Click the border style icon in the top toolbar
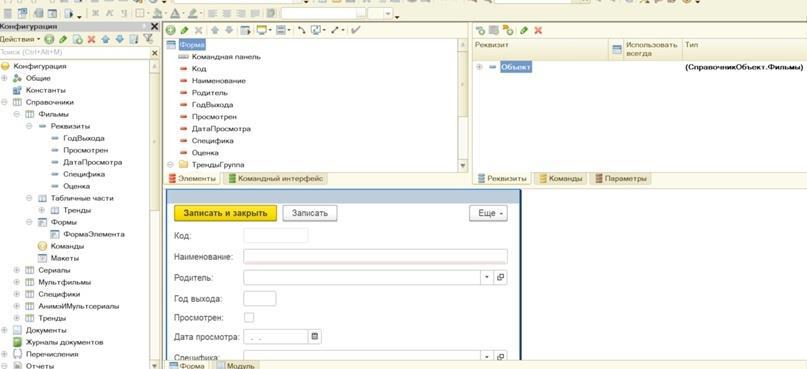The height and width of the screenshot is (369, 807). pyautogui.click(x=139, y=13)
